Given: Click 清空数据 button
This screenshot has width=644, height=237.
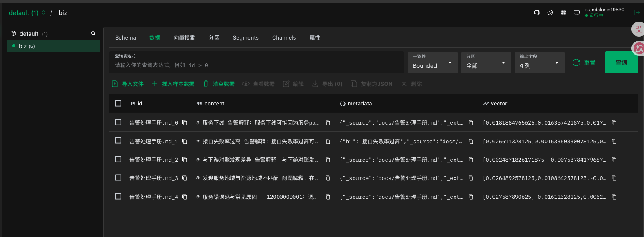Looking at the screenshot, I should click(219, 84).
